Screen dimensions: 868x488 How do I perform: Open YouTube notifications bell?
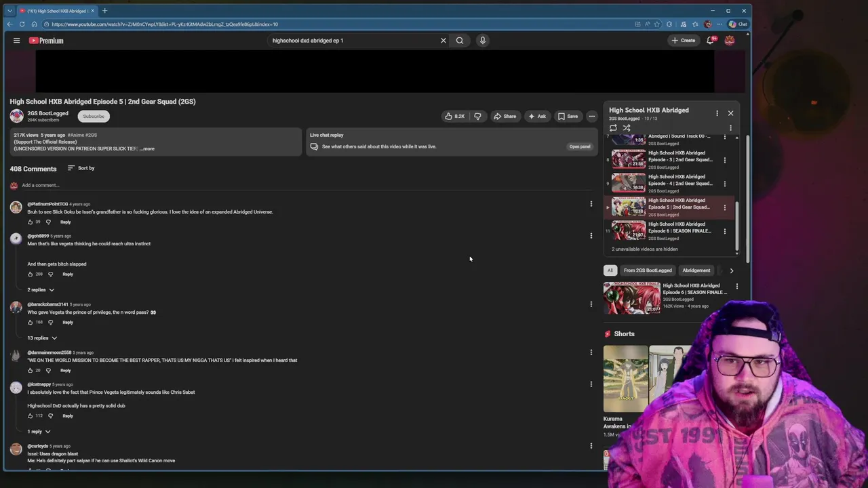pyautogui.click(x=711, y=41)
